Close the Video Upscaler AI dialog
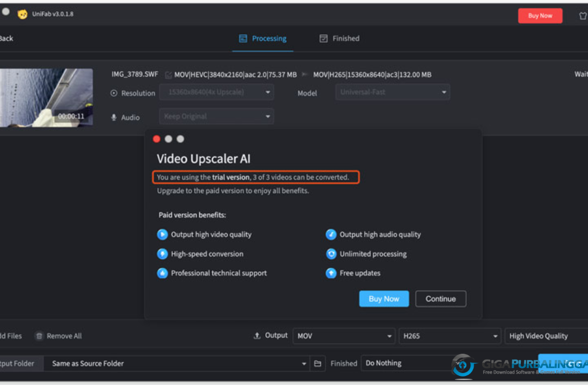The image size is (588, 385). (x=157, y=139)
